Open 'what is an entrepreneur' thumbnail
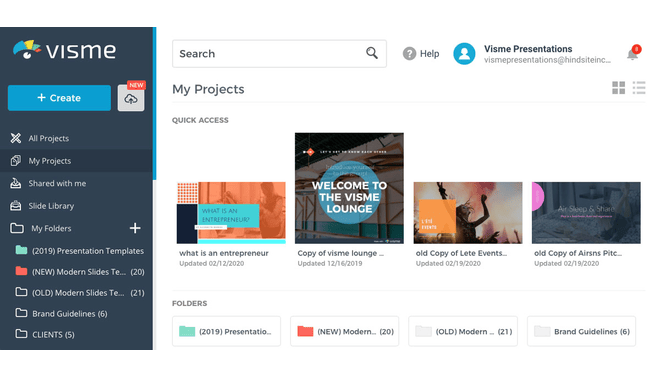 tap(231, 213)
